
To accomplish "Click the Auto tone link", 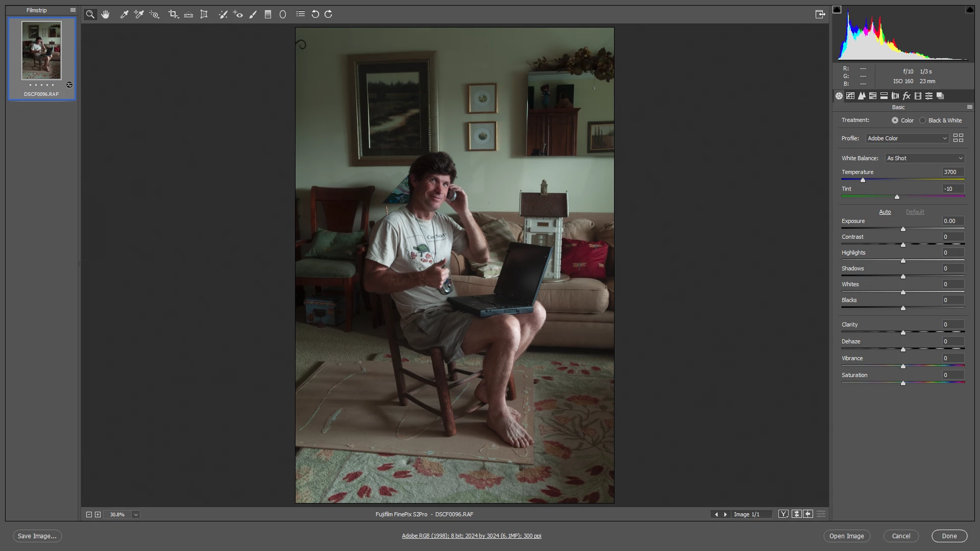I will [x=885, y=212].
